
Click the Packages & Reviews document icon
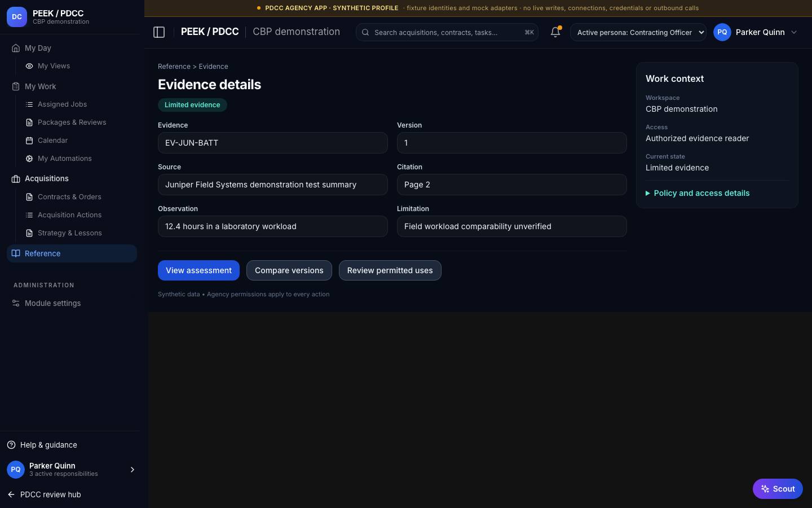[x=29, y=122]
